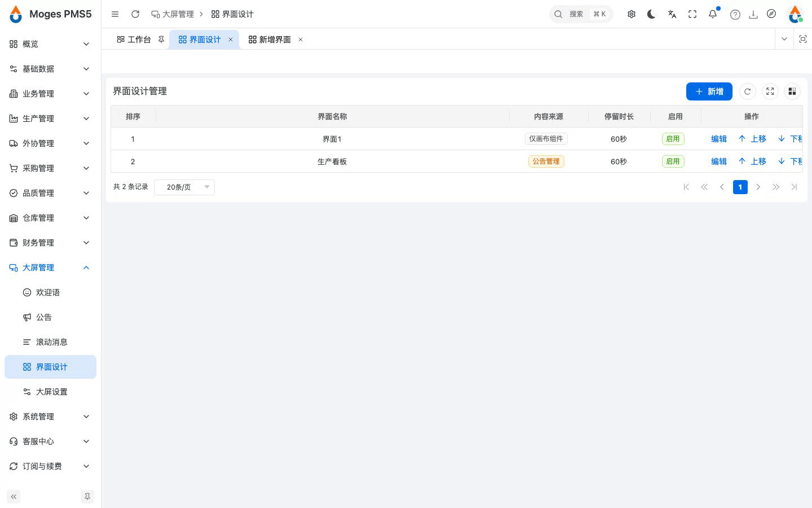The image size is (812, 508).
Task: Click 编辑 for 界面1 row
Action: [719, 139]
